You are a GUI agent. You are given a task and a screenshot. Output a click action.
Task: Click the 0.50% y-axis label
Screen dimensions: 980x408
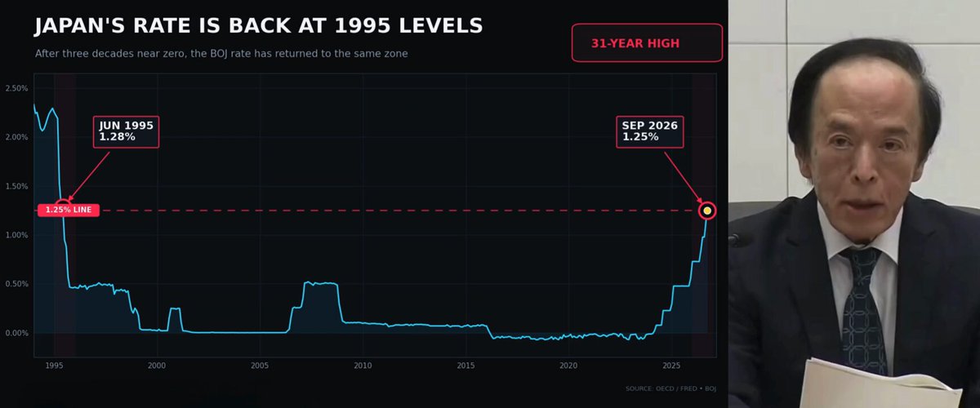16,284
